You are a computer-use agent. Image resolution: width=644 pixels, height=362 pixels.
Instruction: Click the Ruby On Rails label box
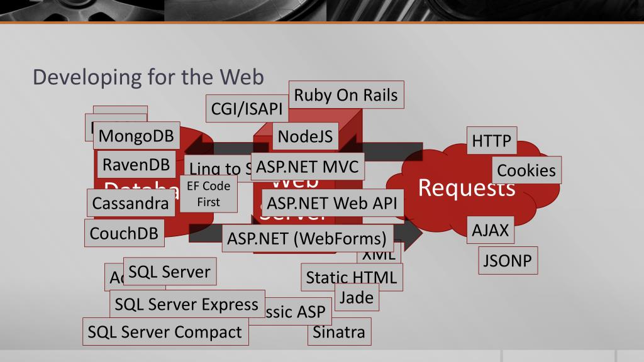(x=347, y=95)
